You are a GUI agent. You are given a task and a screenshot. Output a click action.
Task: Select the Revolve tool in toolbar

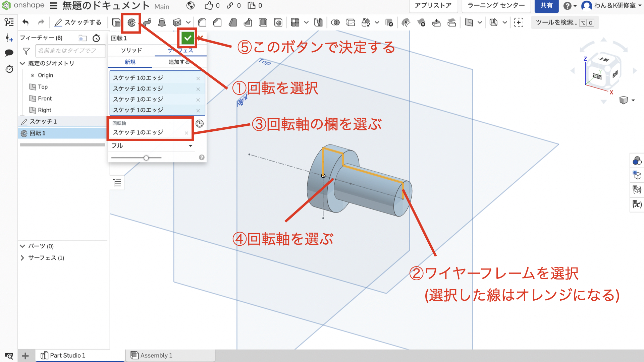(131, 22)
